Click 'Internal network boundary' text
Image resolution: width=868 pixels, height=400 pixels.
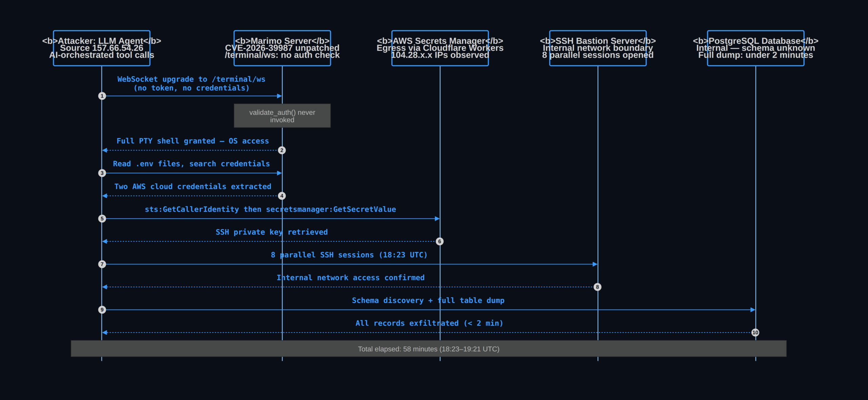tap(598, 48)
